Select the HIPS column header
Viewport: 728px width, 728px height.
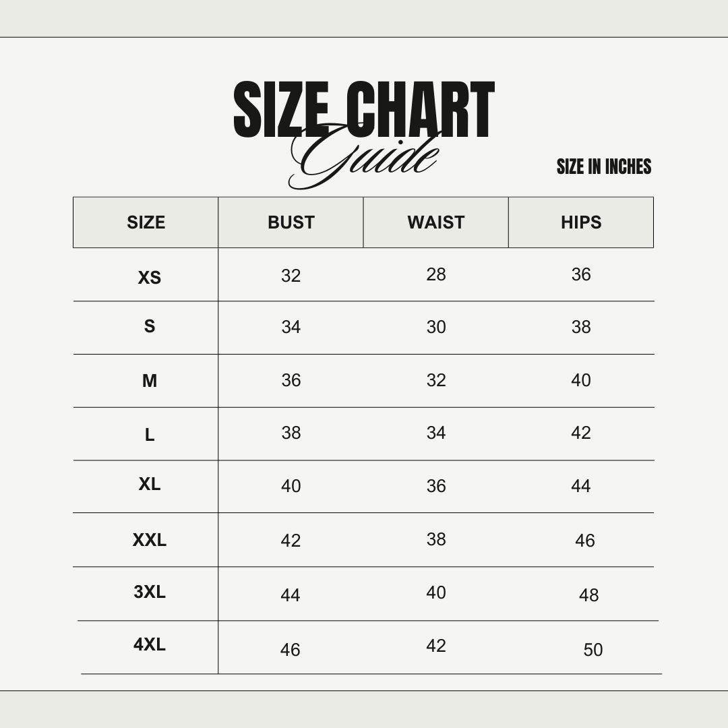click(x=581, y=222)
